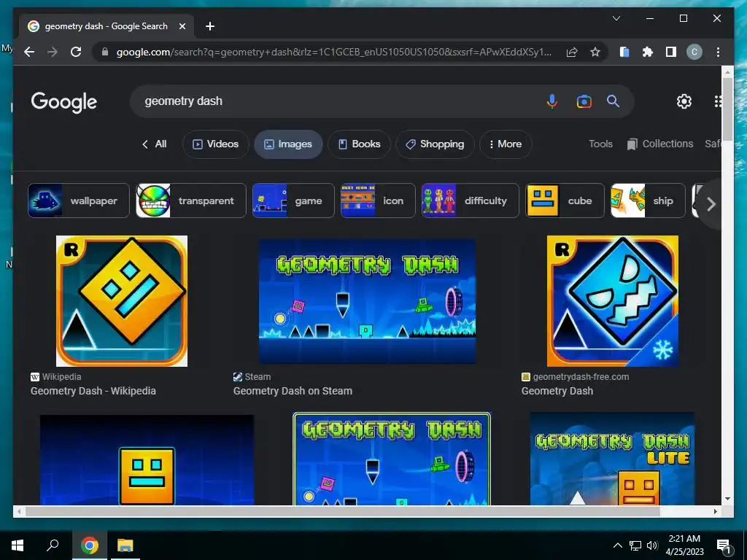Click the vertical scrollbar thumb
Viewport: 747px width, 560px height.
click(x=727, y=109)
